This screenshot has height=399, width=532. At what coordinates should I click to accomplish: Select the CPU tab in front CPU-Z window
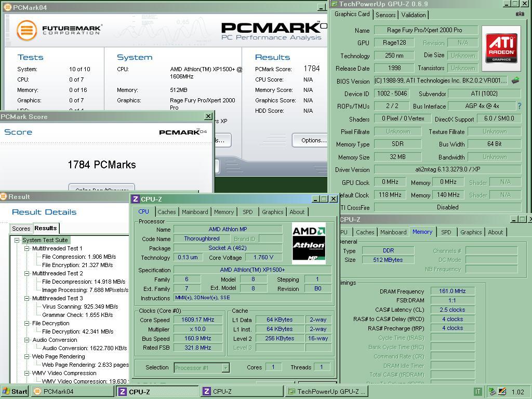[143, 211]
